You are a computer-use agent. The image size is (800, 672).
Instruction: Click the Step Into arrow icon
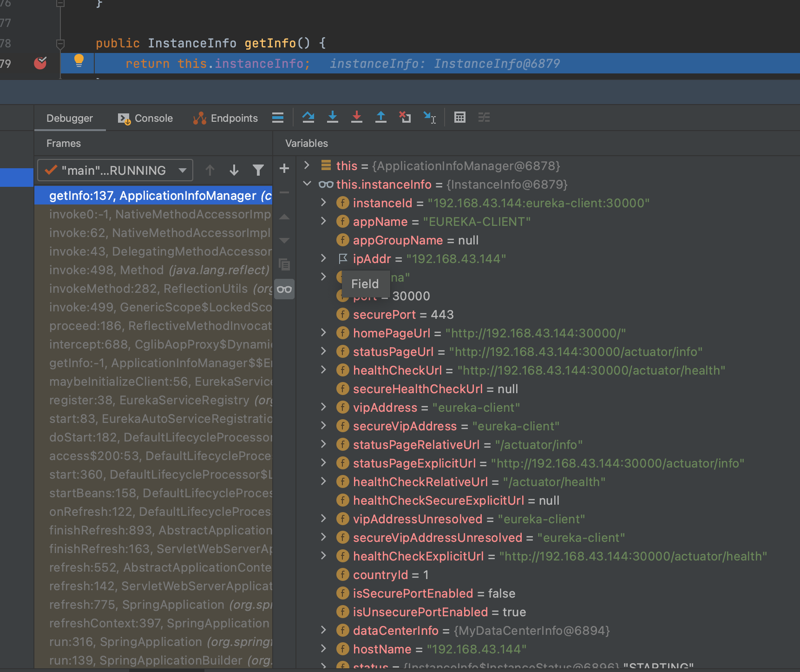[x=333, y=118]
